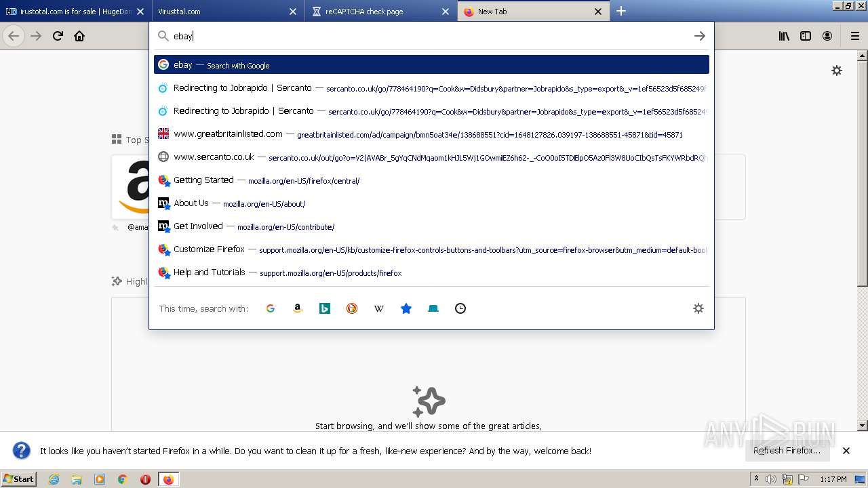868x488 pixels.
Task: Open Get Involved mozilla suggestion
Action: click(x=431, y=226)
